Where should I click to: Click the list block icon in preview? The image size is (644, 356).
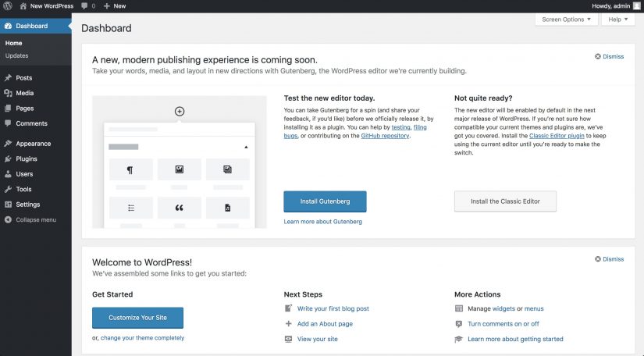131,208
